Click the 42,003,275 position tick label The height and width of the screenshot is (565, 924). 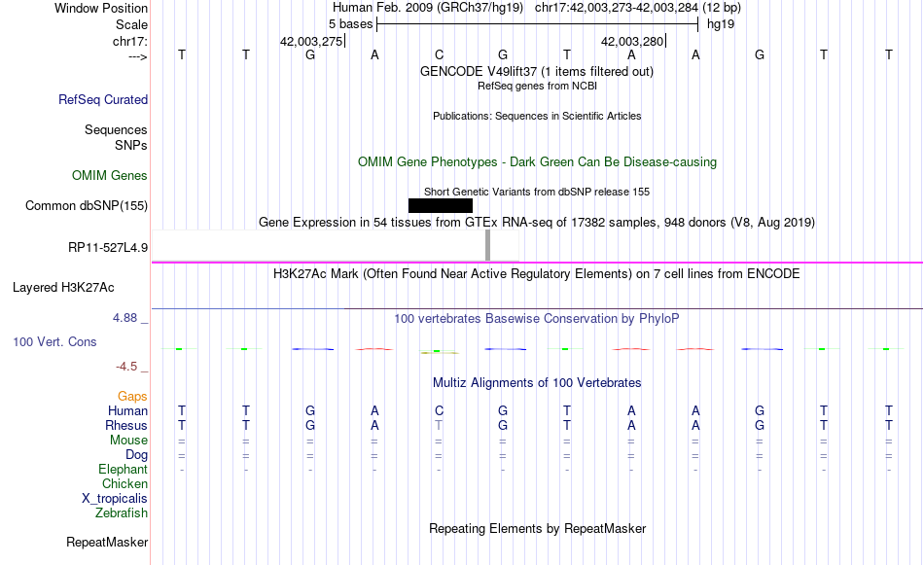click(x=311, y=41)
